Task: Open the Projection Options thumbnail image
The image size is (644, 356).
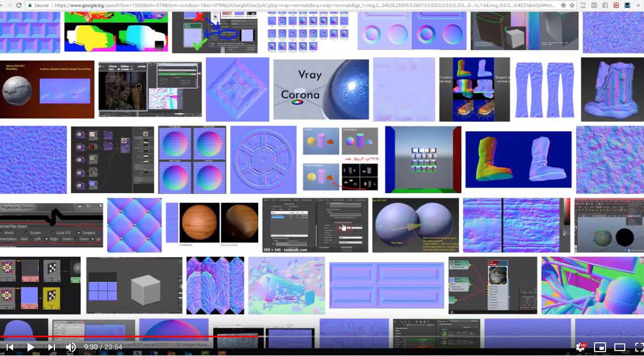Action: click(x=51, y=226)
